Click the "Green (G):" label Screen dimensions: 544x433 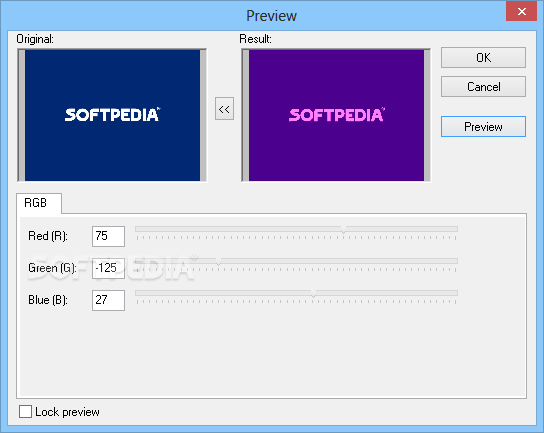coord(52,268)
